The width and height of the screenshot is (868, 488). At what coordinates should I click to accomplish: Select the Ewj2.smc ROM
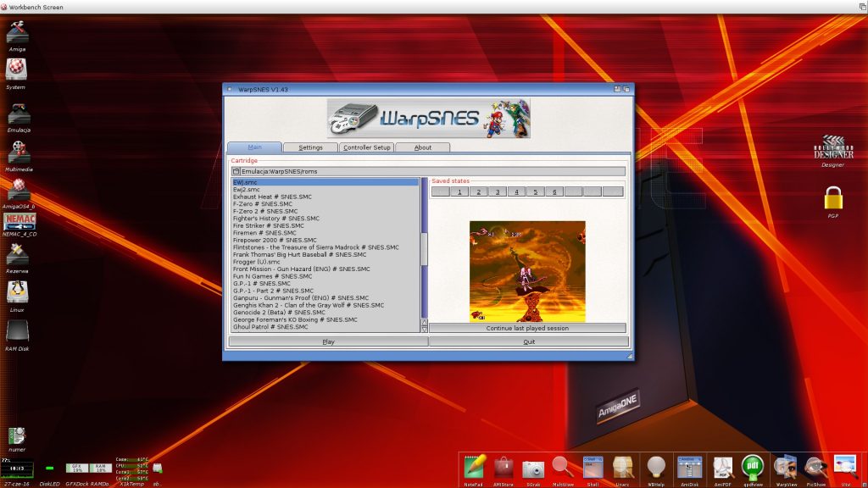click(325, 189)
